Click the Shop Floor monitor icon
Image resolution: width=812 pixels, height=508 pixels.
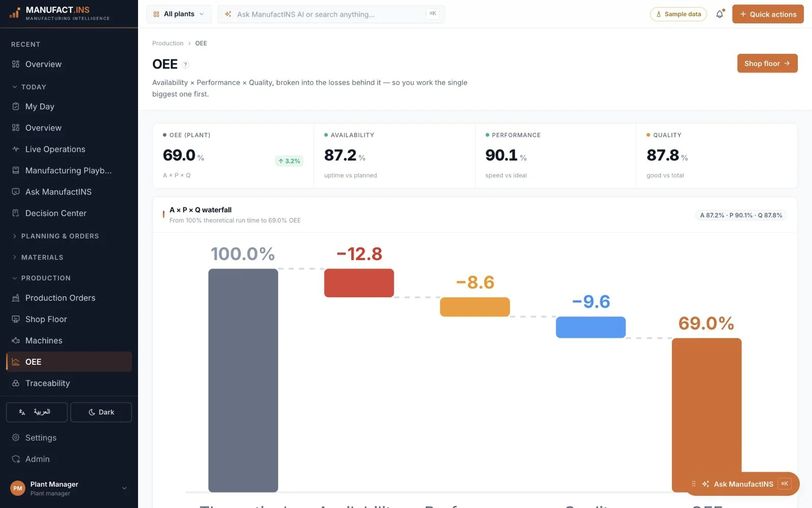16,319
